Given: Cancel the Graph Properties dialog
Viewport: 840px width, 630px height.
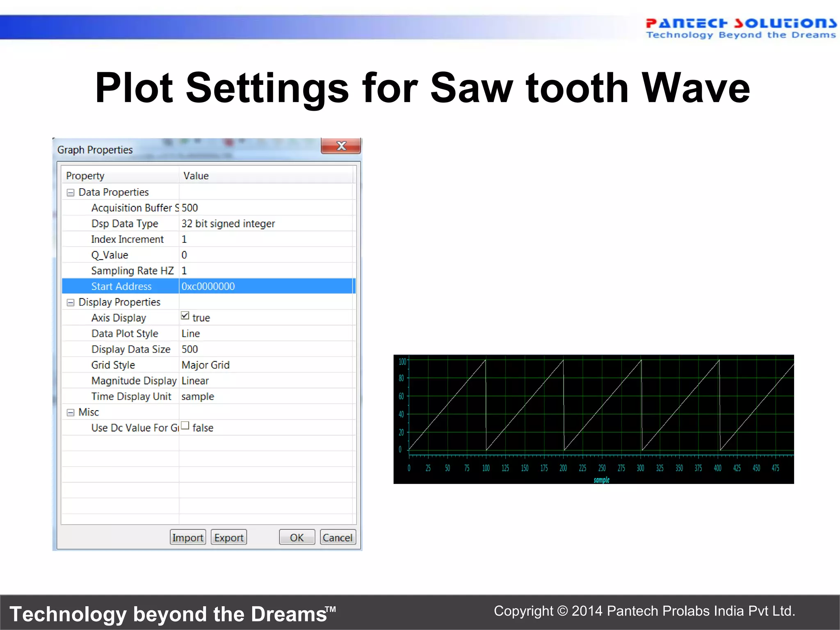Looking at the screenshot, I should (338, 537).
